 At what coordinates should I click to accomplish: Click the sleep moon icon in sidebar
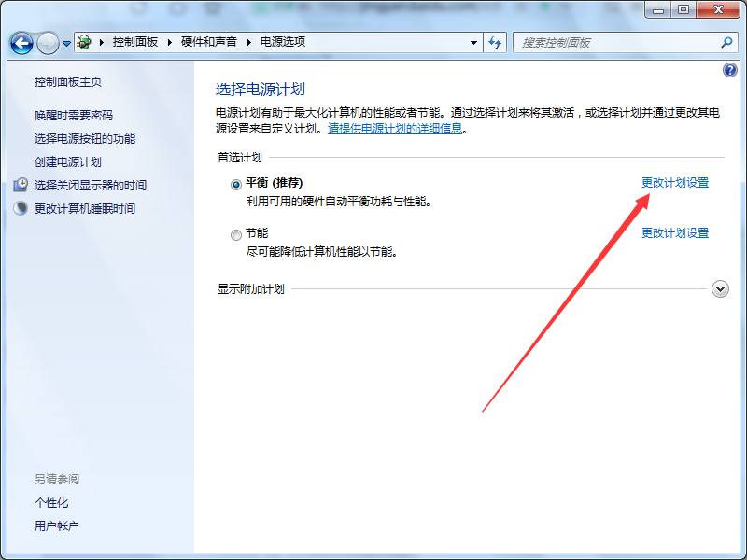[21, 208]
